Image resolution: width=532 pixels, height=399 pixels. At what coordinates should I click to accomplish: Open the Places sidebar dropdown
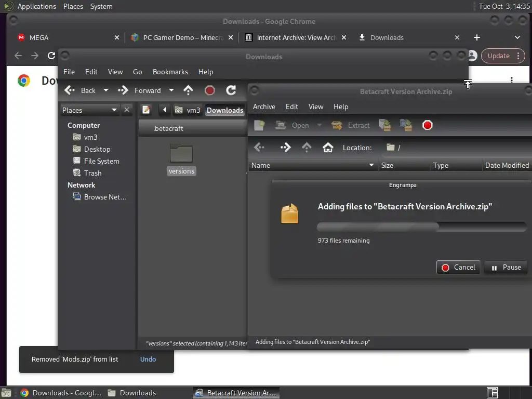(x=89, y=110)
